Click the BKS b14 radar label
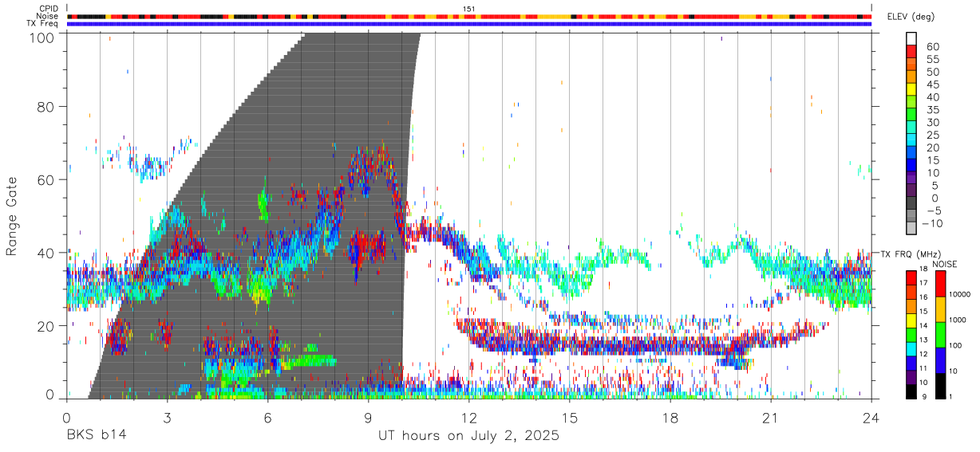The image size is (980, 452). [x=96, y=436]
